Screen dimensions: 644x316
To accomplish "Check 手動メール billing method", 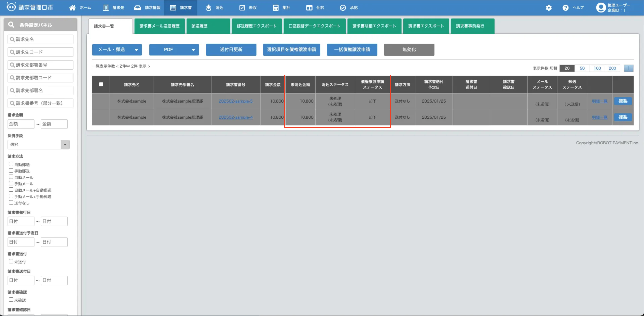I will tap(11, 183).
